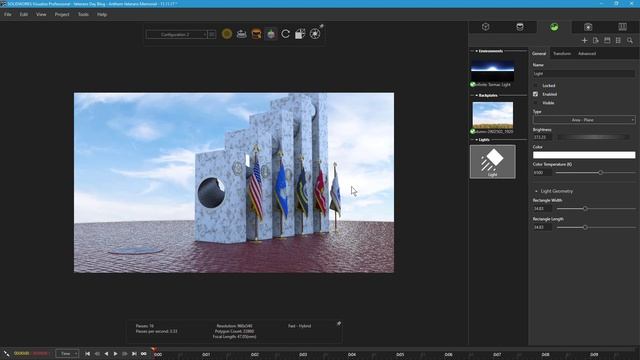Click the search magnifier icon in palette
Viewport: 640px width, 360px height.
coord(630,40)
